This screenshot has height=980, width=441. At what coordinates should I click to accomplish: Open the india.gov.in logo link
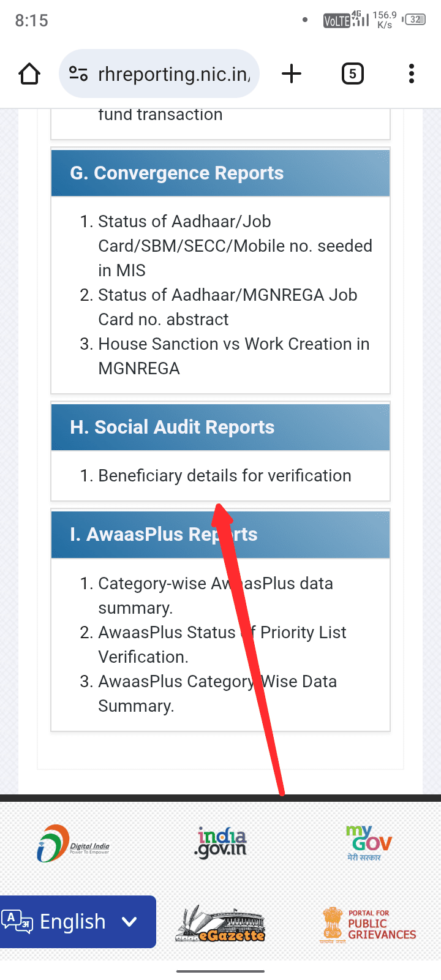coord(221,842)
